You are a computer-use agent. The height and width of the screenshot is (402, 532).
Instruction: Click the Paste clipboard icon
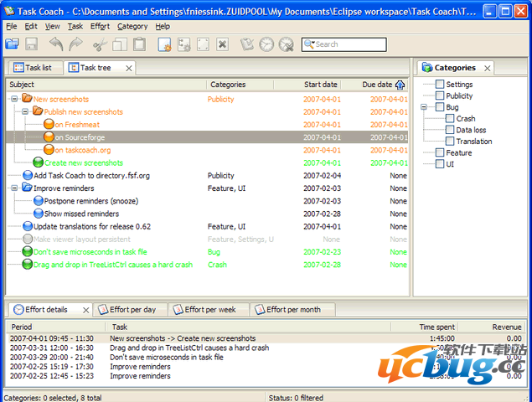tap(139, 44)
